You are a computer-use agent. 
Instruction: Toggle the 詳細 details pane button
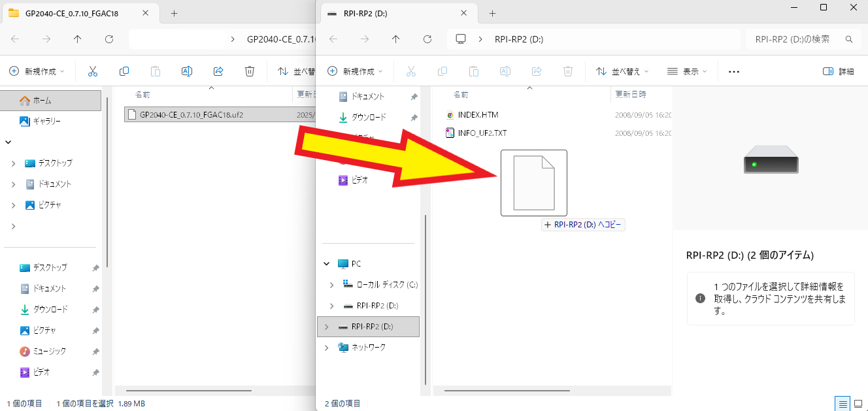click(x=839, y=71)
